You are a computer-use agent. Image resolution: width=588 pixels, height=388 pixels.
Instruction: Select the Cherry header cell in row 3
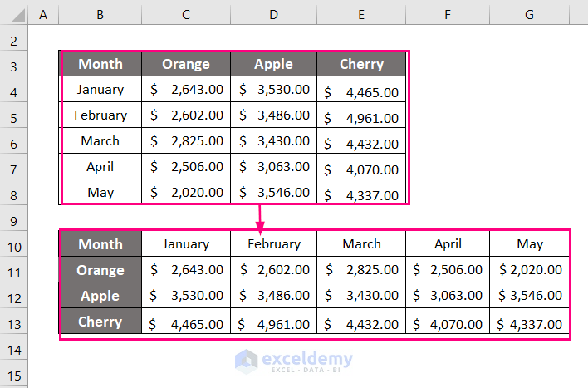(x=361, y=64)
